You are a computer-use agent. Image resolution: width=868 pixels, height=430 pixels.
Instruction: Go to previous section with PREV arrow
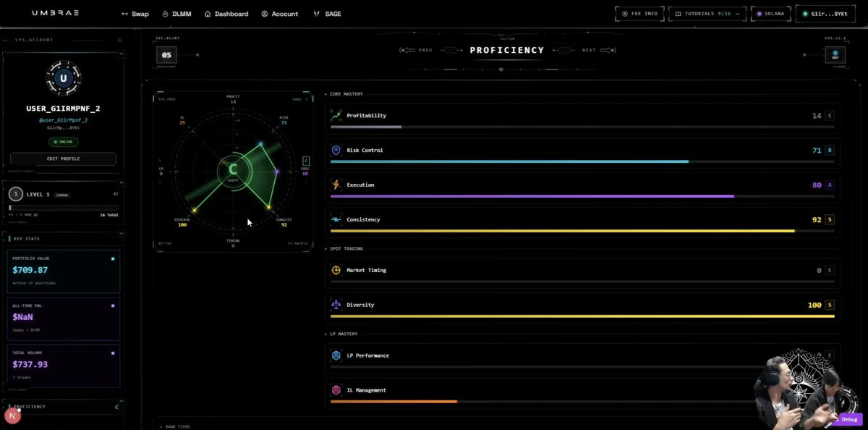coord(417,51)
